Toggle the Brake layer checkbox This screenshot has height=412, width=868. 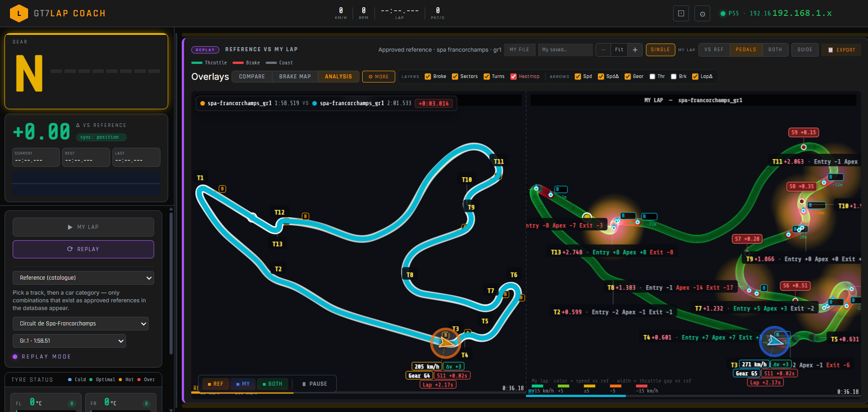(427, 77)
